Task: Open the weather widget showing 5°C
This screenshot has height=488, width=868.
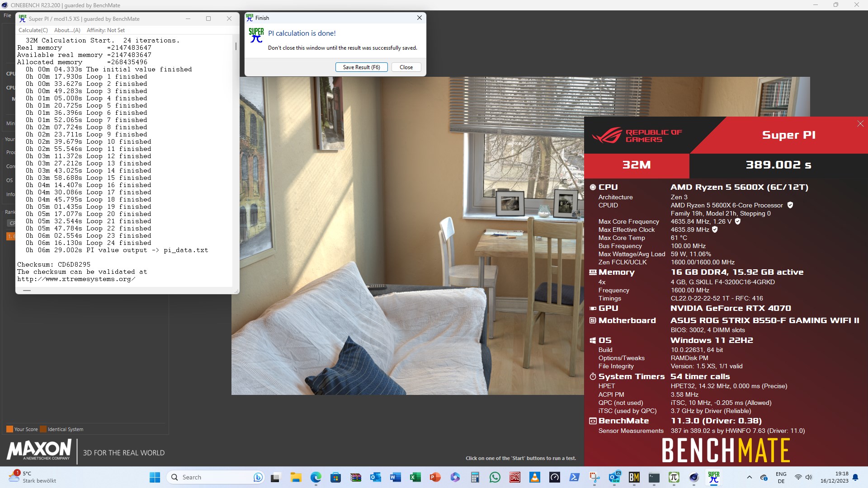Action: 33,477
